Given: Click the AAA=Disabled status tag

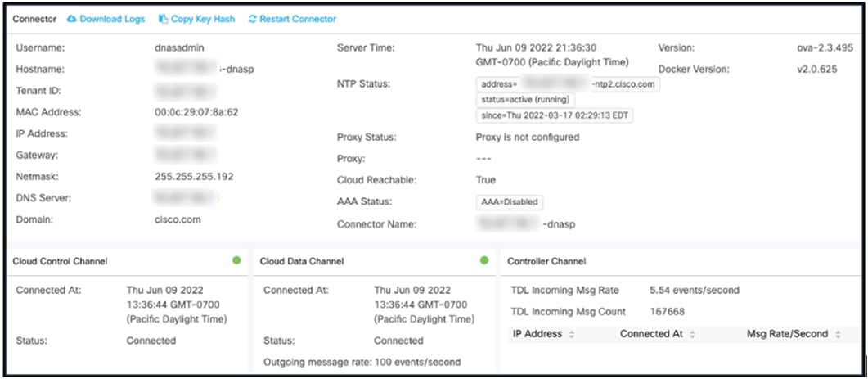Looking at the screenshot, I should click(509, 201).
